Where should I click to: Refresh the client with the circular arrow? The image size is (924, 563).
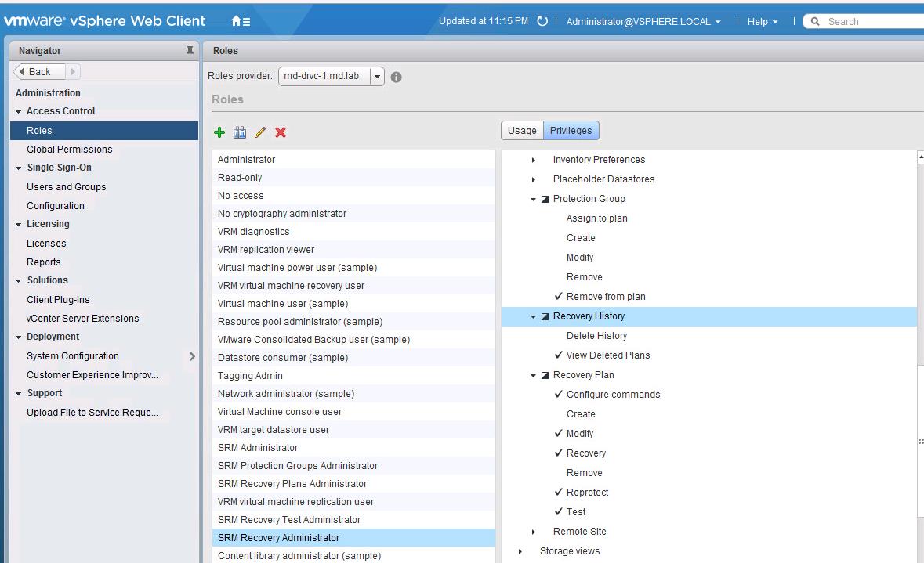542,21
